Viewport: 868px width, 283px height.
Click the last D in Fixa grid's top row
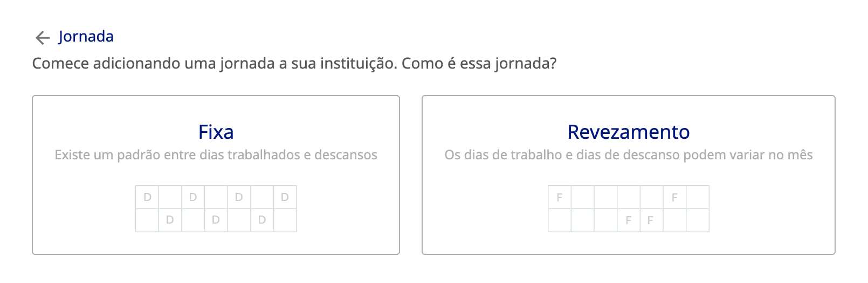click(x=285, y=197)
